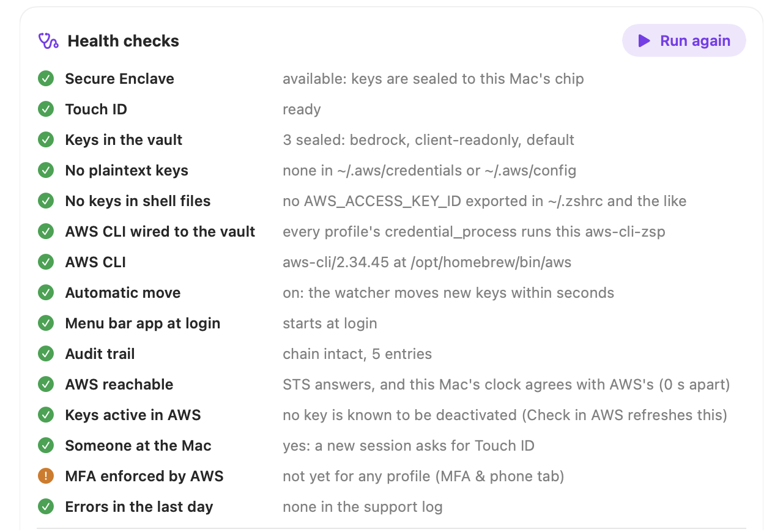The image size is (783, 532).
Task: Click the Run again button
Action: 684,41
